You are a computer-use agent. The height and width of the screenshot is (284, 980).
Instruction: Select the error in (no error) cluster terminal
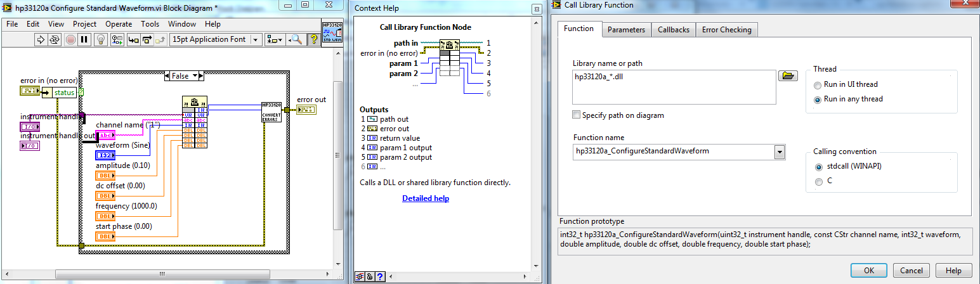pyautogui.click(x=30, y=91)
